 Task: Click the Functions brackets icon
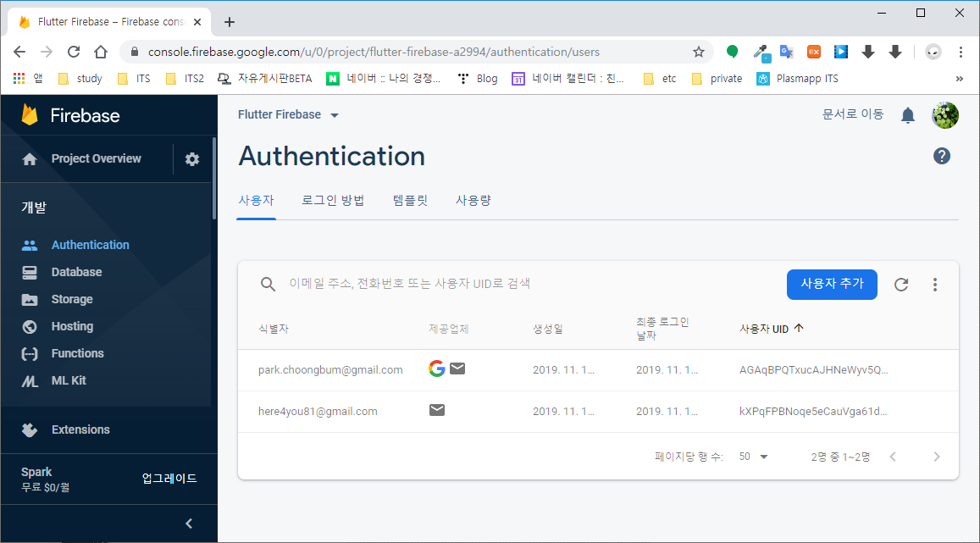(30, 353)
